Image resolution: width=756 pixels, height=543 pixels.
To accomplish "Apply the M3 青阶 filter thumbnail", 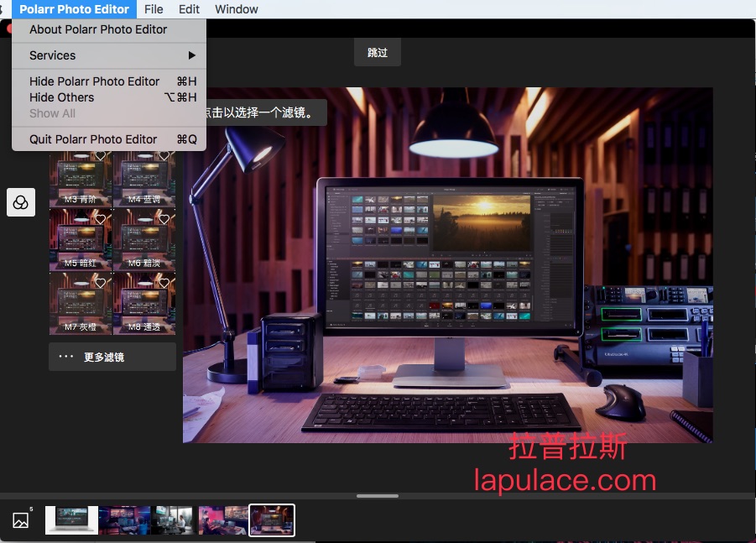I will click(x=81, y=179).
